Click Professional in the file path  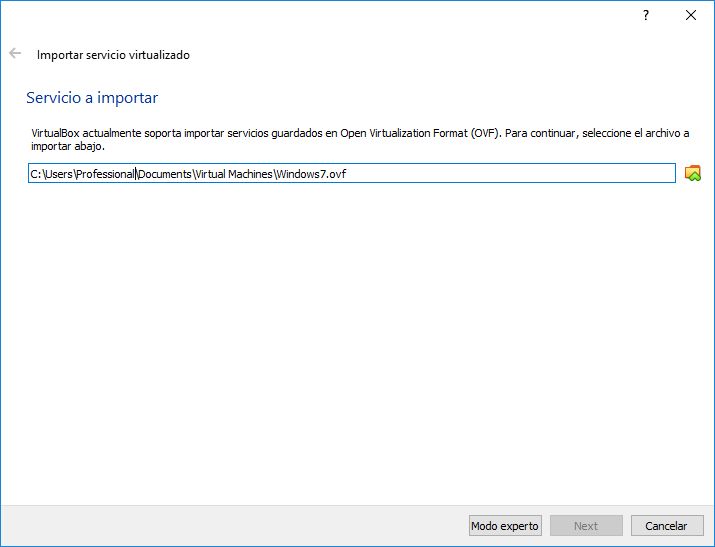[x=104, y=174]
